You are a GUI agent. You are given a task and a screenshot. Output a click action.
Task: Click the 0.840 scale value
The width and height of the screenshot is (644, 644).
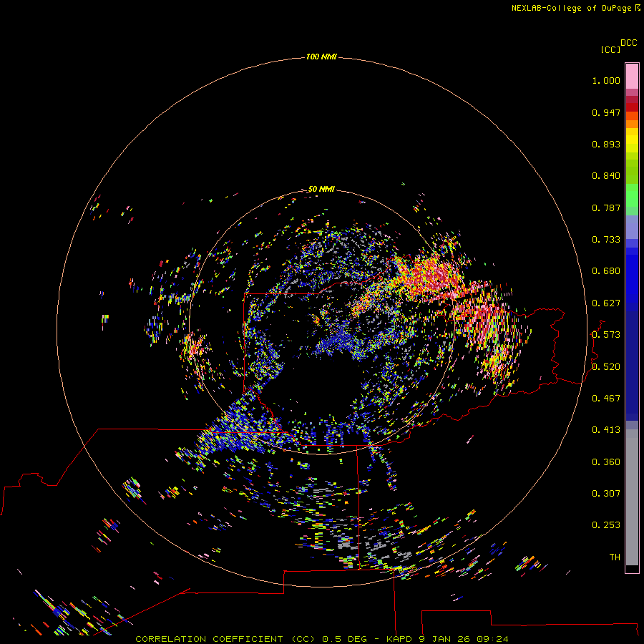pyautogui.click(x=606, y=176)
